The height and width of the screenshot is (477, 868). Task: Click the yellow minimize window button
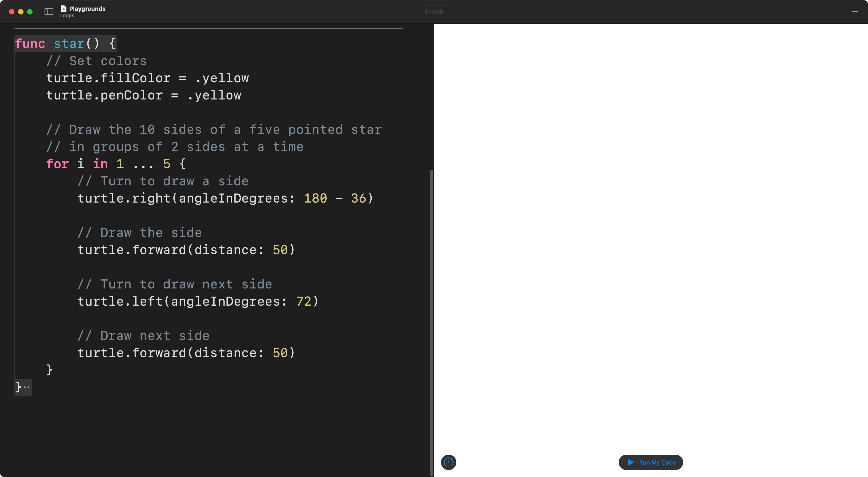tap(21, 12)
